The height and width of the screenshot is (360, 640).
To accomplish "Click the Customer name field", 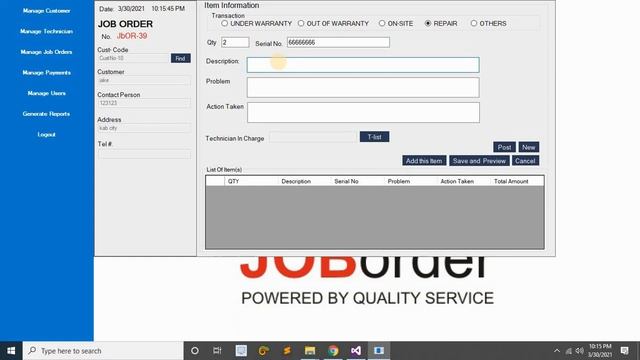I will pyautogui.click(x=144, y=81).
